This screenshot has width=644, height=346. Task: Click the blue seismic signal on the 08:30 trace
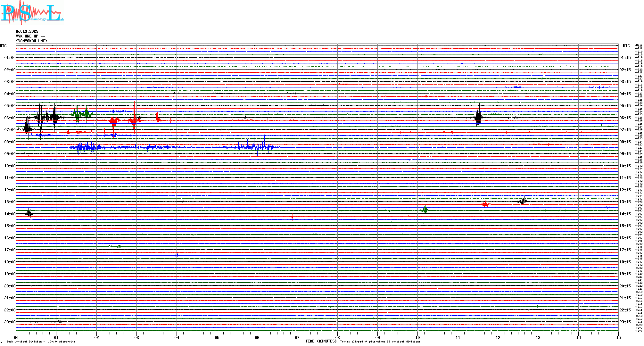click(x=87, y=147)
